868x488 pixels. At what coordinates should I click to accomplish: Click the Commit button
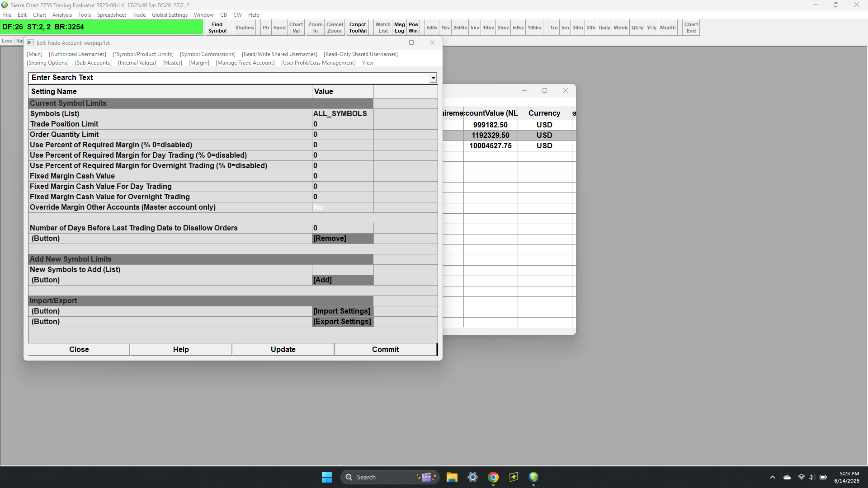pyautogui.click(x=385, y=349)
